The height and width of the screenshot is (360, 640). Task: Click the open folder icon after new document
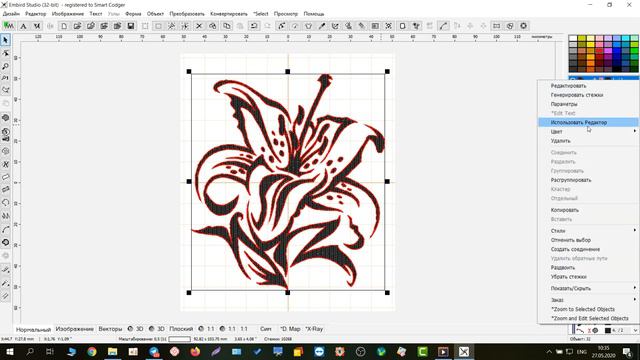tap(77, 26)
